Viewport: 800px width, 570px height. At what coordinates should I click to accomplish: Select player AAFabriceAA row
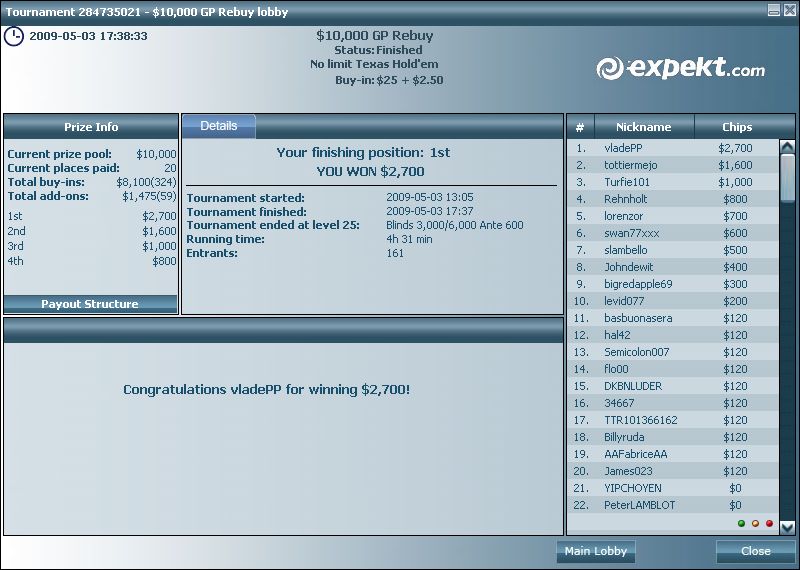(673, 454)
